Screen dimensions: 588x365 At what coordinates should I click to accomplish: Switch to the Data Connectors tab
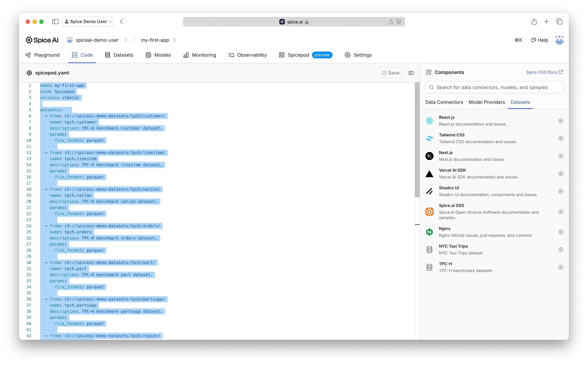click(444, 102)
